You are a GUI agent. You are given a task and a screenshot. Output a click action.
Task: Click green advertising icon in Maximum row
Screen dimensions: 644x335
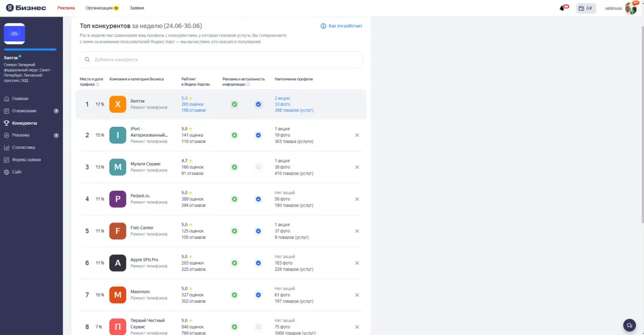234,295
